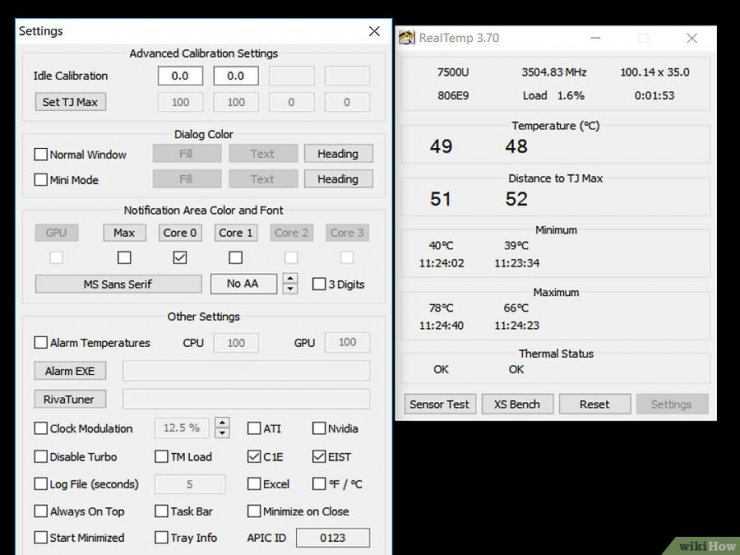740x555 pixels.
Task: Click the Alarm EXE path field
Action: [246, 371]
